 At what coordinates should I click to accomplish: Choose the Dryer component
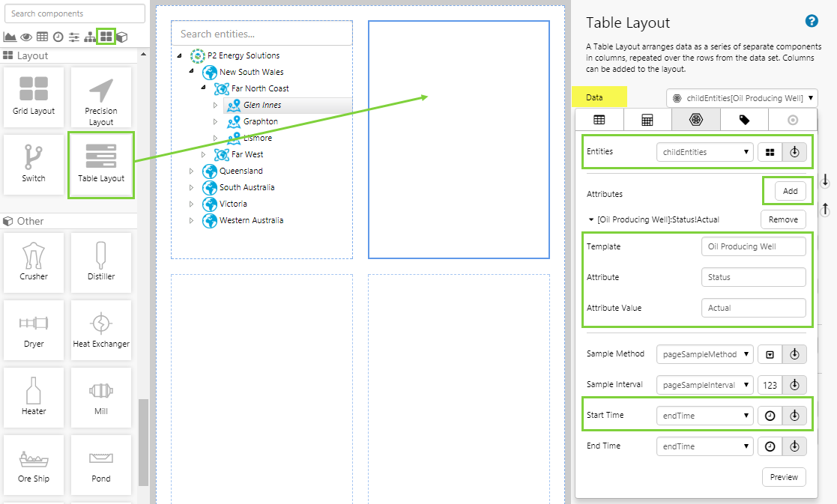(x=34, y=330)
